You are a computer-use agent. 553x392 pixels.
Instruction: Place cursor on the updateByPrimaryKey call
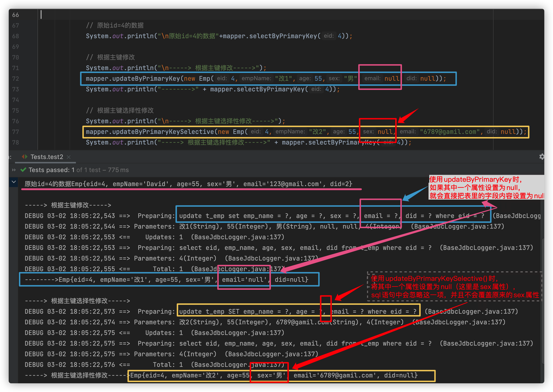coord(145,78)
